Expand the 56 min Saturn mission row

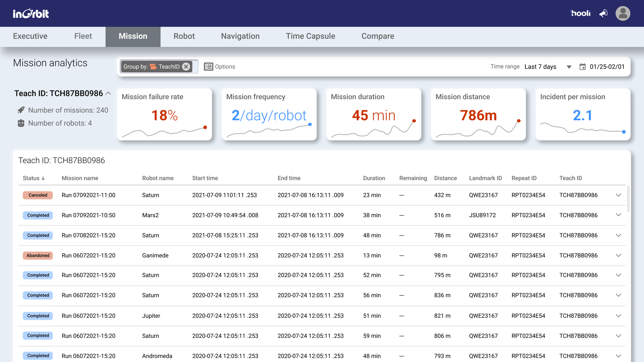[618, 295]
